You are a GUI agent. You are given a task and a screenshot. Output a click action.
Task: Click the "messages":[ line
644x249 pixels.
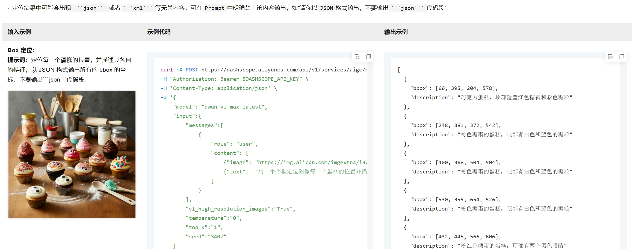[204, 125]
